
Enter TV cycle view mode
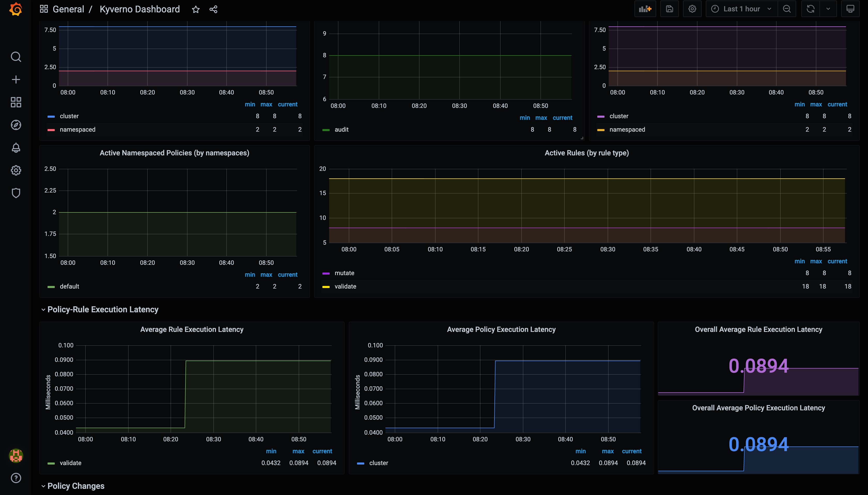click(x=850, y=9)
